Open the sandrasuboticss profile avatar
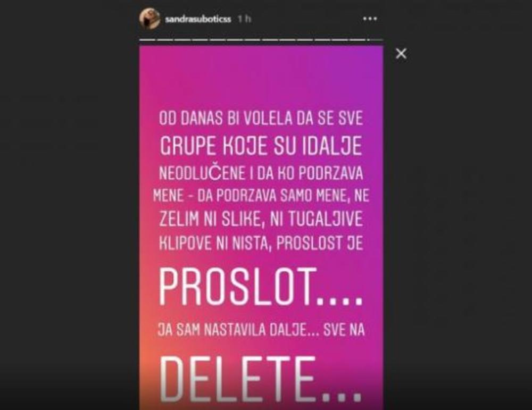The height and width of the screenshot is (410, 532). [x=149, y=19]
